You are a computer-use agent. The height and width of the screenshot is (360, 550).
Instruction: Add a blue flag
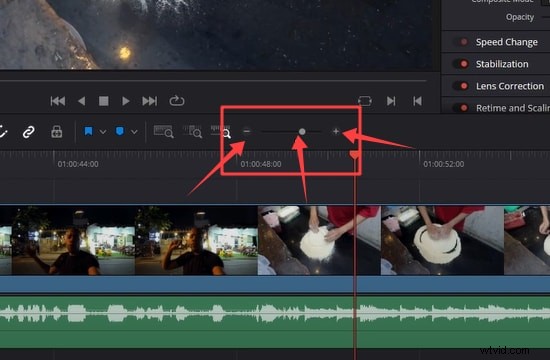tap(88, 132)
